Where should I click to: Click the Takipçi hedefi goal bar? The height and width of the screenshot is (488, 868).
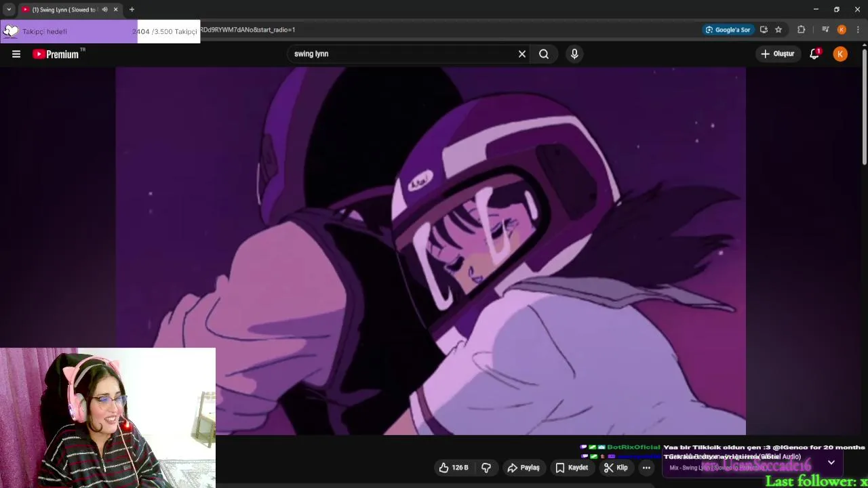click(x=100, y=31)
